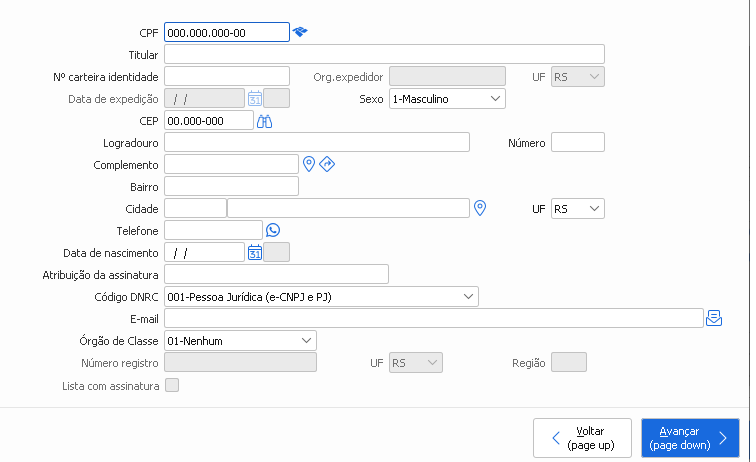Click the CPF lookup icon beside CPF field
Image resolution: width=756 pixels, height=462 pixels.
pos(300,32)
